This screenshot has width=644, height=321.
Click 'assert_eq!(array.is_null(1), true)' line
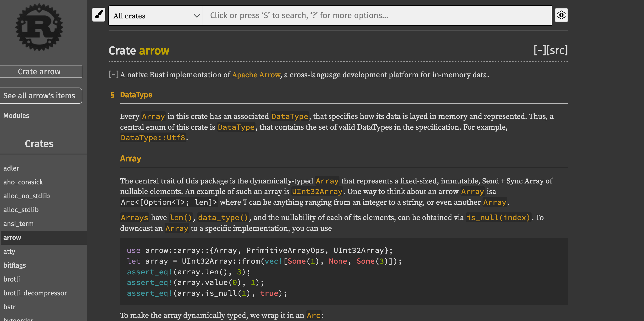point(207,293)
